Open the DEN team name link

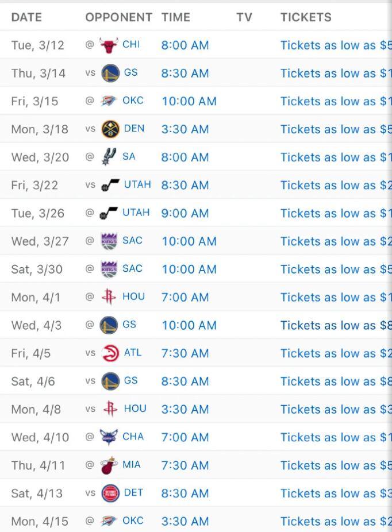(x=134, y=129)
